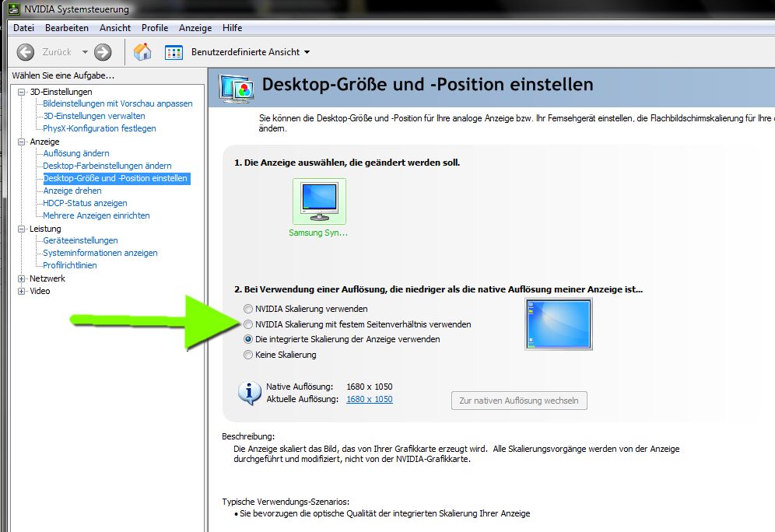
Task: Open the Ansicht menu
Action: [115, 28]
